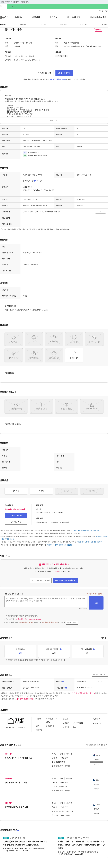Click the 장애인용 주차장 icon

coord(16,406)
